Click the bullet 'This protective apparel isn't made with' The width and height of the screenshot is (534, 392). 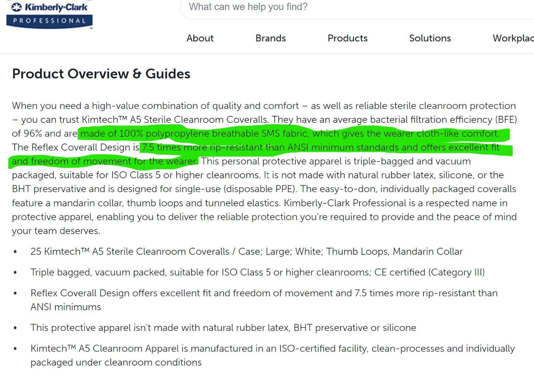pos(223,328)
